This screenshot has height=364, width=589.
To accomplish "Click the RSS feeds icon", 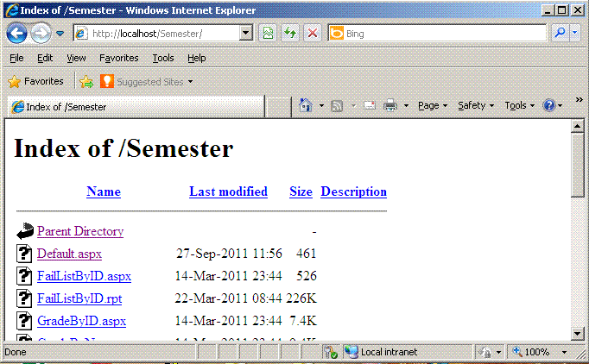I will tap(337, 106).
